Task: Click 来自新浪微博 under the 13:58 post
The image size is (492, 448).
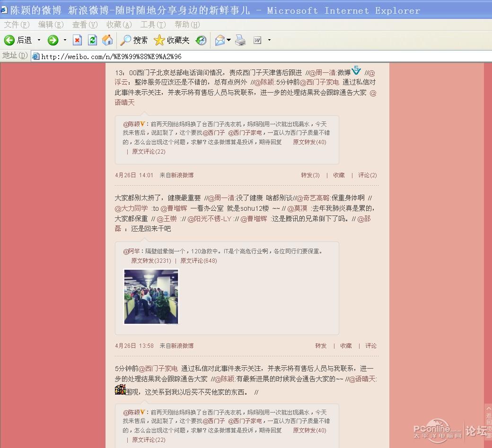Action: [176, 346]
